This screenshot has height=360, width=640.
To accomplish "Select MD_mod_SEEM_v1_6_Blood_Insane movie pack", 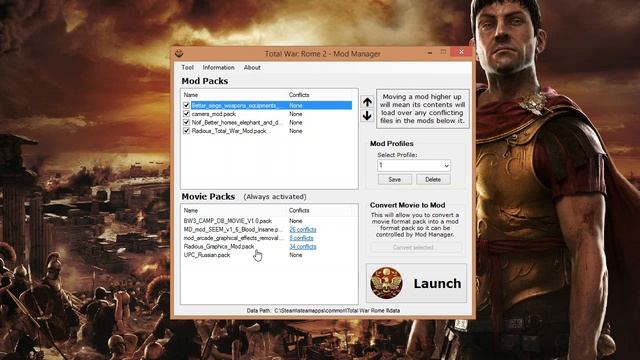I will [233, 229].
